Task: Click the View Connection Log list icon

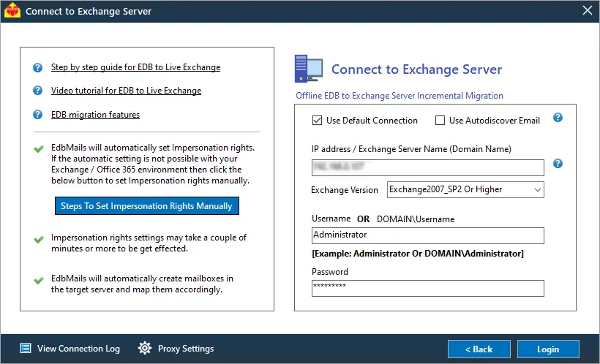Action: point(26,349)
